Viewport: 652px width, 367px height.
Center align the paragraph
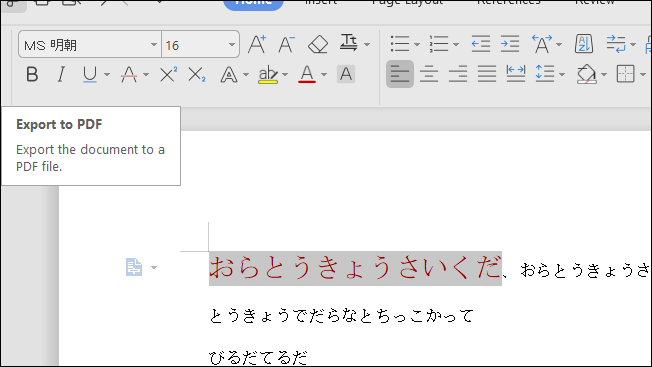[429, 74]
